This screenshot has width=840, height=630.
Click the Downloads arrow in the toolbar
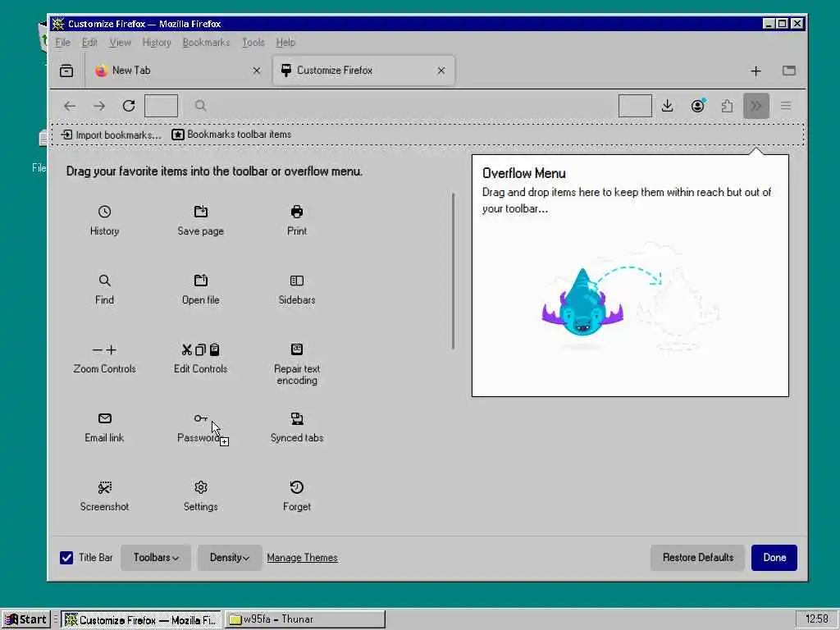coord(667,106)
